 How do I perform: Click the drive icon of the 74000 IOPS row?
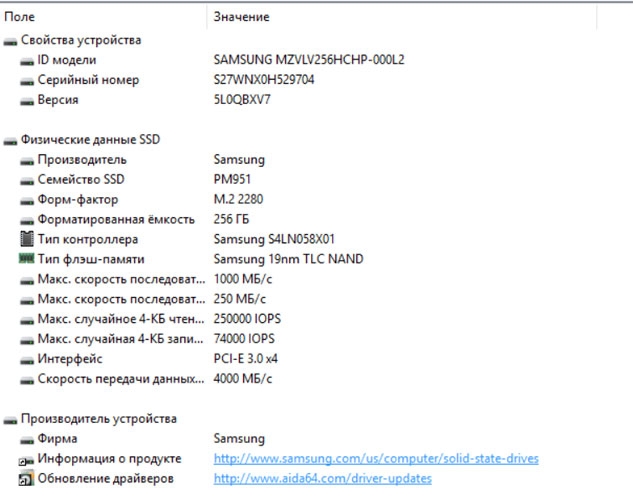[x=27, y=341]
